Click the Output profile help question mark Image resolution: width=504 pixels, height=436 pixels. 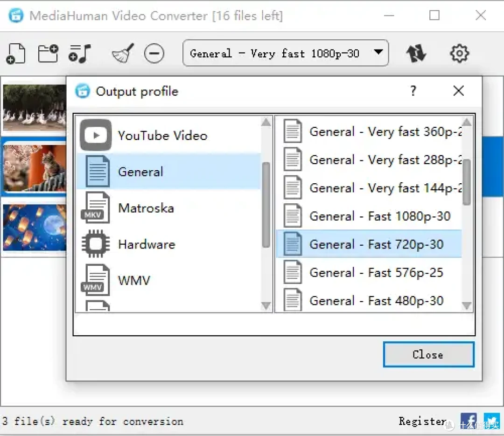(413, 91)
